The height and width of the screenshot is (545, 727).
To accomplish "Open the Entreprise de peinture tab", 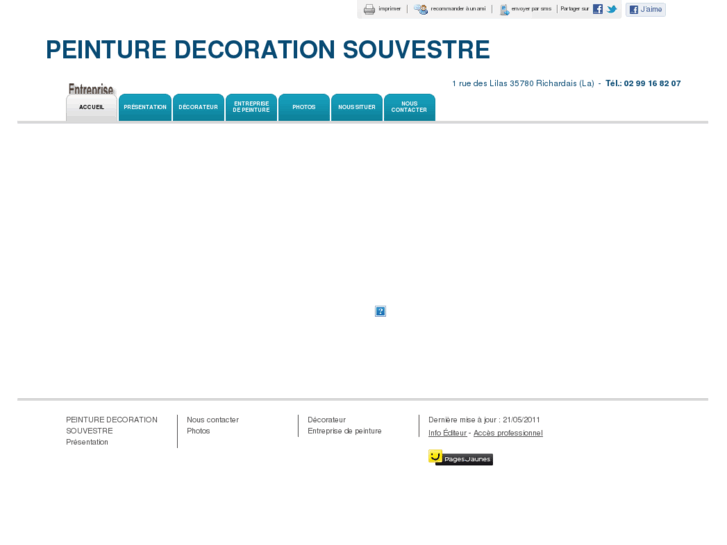I will 251,108.
